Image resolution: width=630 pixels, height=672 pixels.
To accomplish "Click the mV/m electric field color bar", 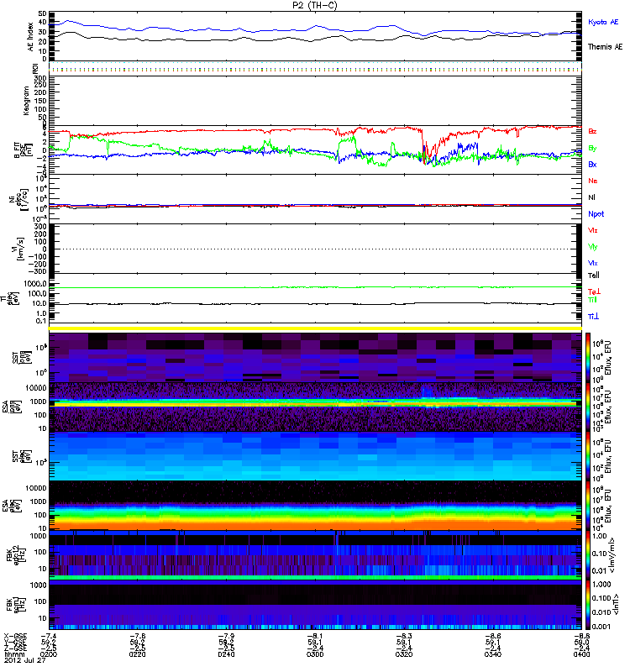I will (x=587, y=555).
